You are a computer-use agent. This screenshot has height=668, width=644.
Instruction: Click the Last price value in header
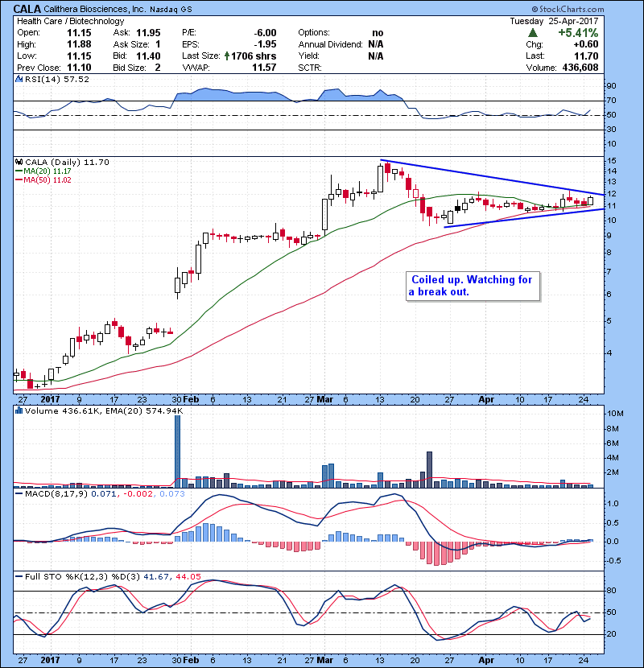point(587,56)
